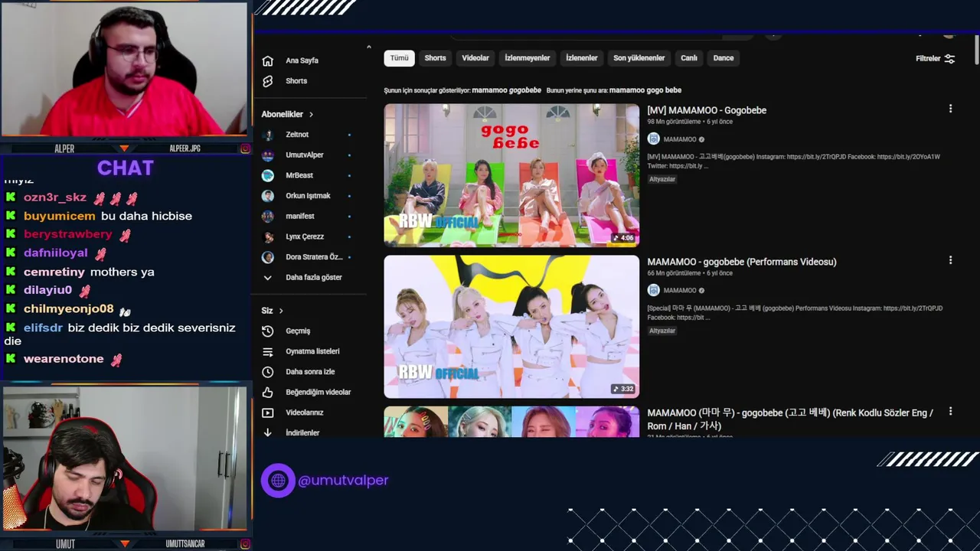
Task: Open the Daha sonra izle clock icon
Action: point(267,372)
